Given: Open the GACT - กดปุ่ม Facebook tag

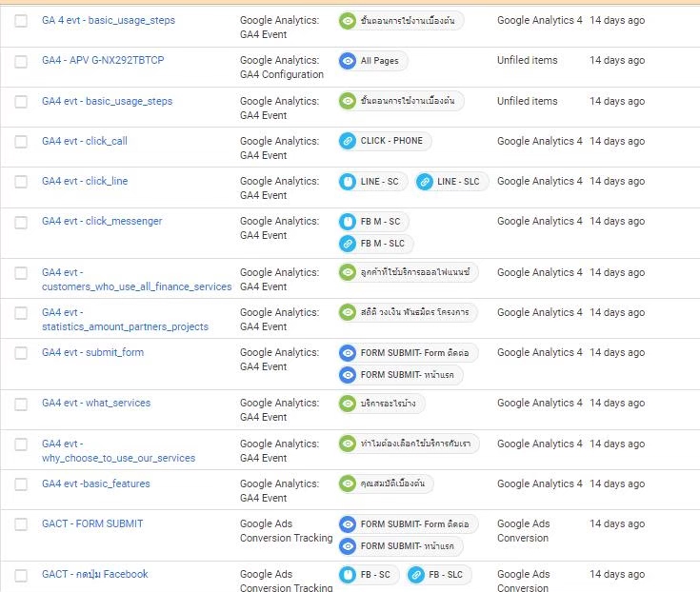Looking at the screenshot, I should click(x=95, y=574).
